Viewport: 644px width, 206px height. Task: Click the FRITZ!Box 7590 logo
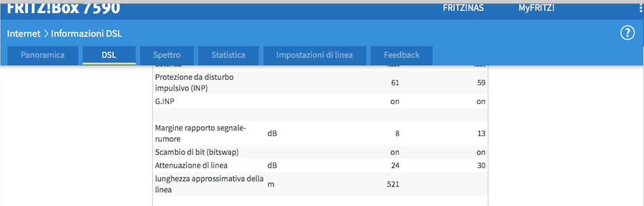63,8
